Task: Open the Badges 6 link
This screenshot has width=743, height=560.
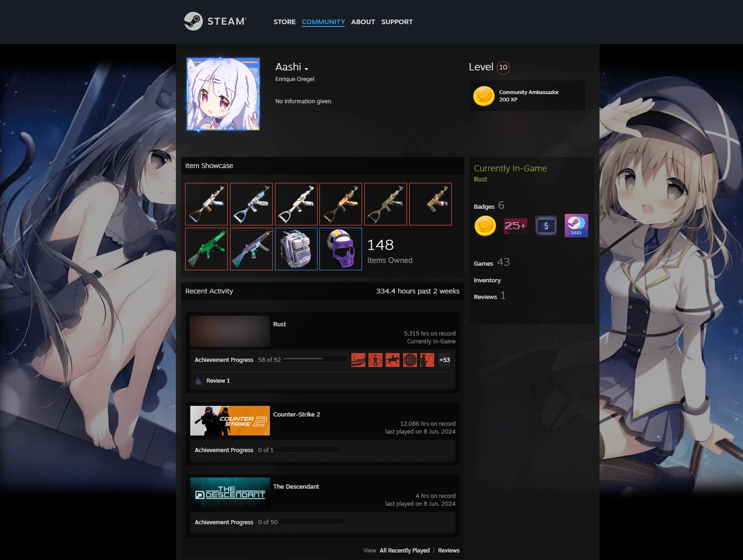Action: point(489,206)
